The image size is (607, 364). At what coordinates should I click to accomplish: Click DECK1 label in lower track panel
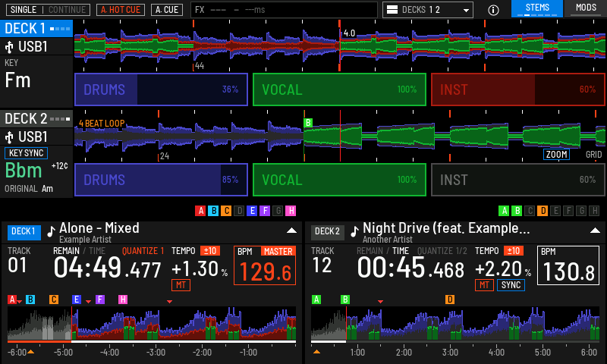pos(24,232)
